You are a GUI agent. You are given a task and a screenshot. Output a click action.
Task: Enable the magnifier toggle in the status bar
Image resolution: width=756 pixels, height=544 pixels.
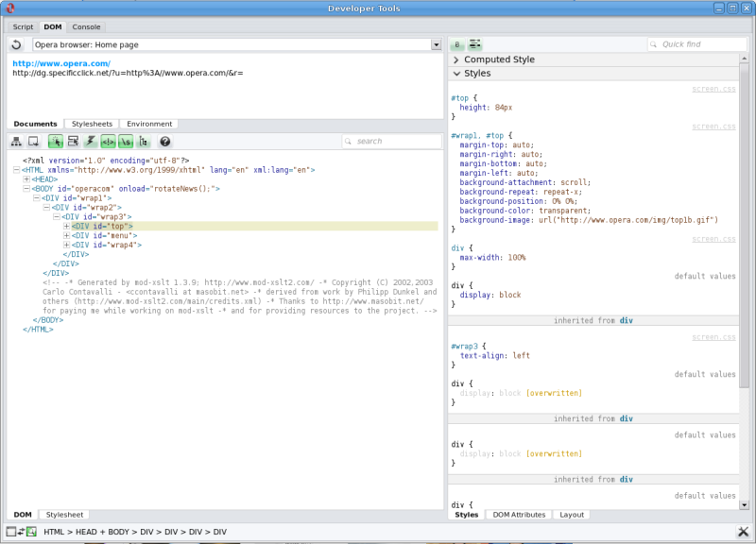(x=31, y=531)
